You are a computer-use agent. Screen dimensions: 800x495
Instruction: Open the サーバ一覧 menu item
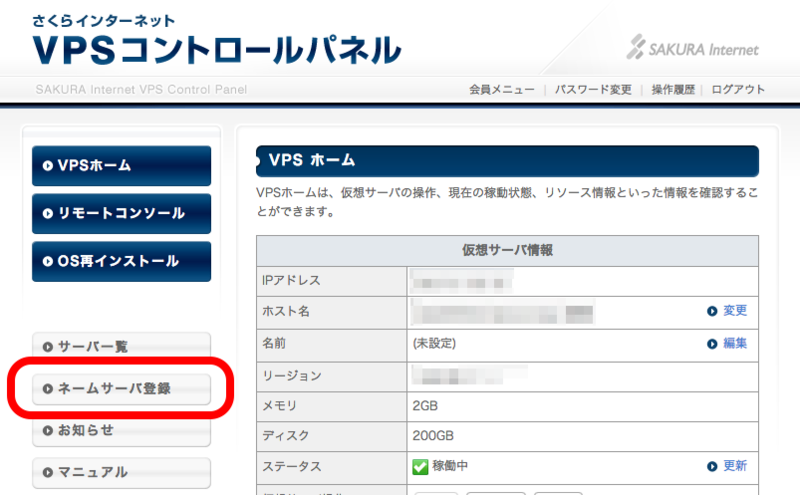coord(121,346)
